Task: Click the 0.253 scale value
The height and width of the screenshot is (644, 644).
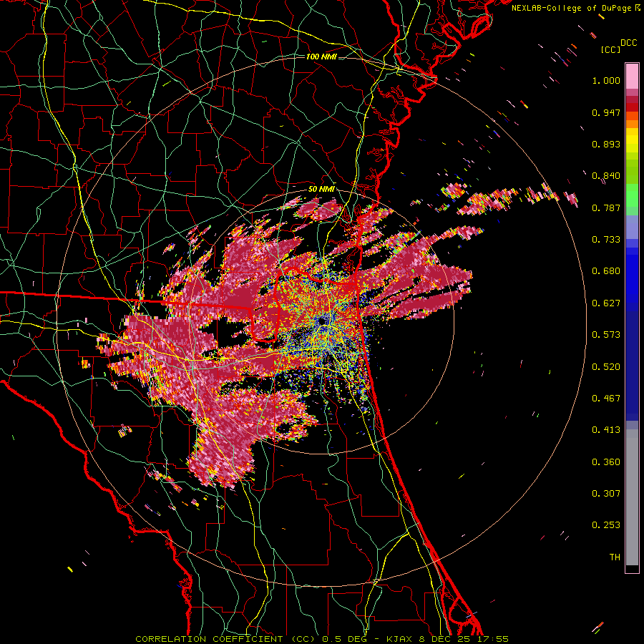Action: [x=606, y=525]
